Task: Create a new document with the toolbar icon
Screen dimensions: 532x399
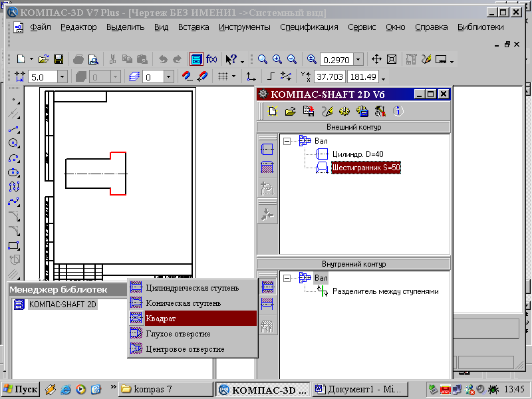Action: [21, 59]
